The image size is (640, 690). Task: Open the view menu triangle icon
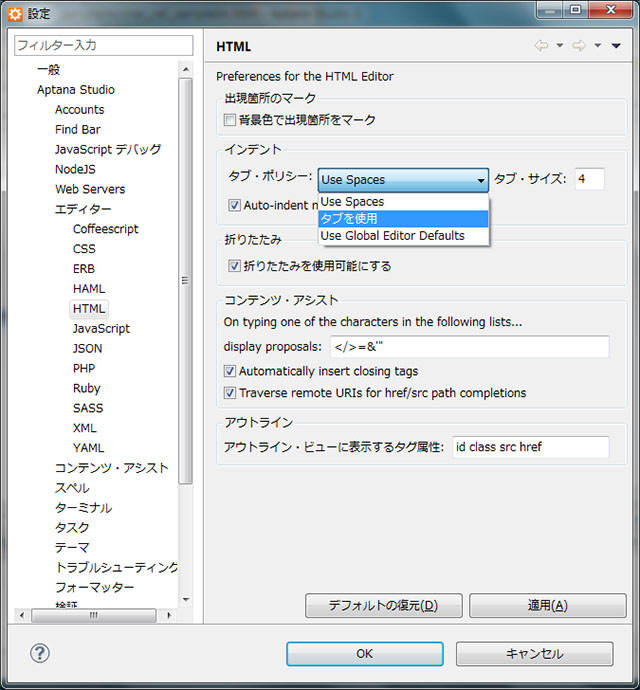pyautogui.click(x=616, y=46)
